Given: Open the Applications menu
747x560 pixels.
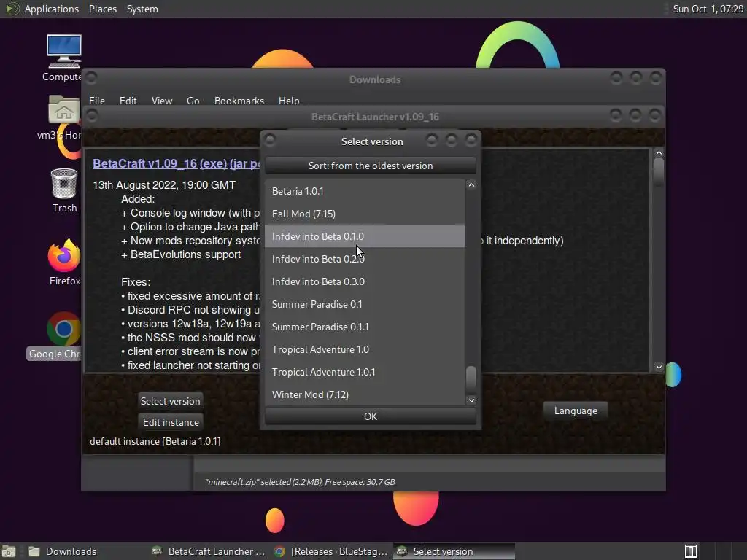Looking at the screenshot, I should coord(52,9).
